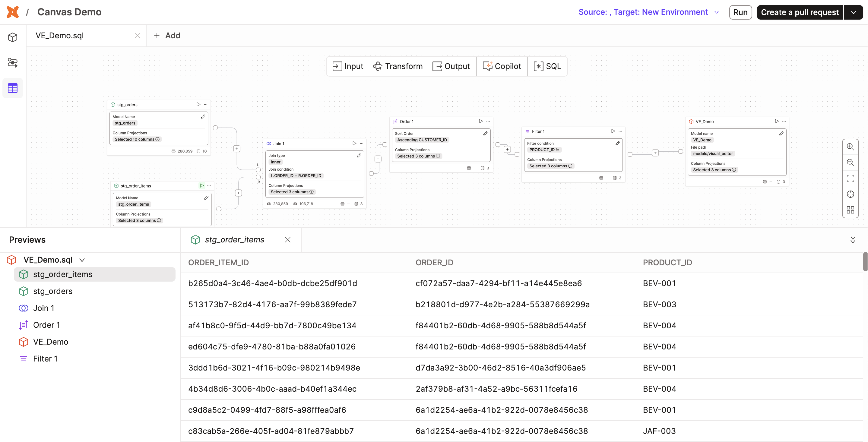Select Filter 1 in the Previews list
This screenshot has height=442, width=868.
[x=45, y=358]
